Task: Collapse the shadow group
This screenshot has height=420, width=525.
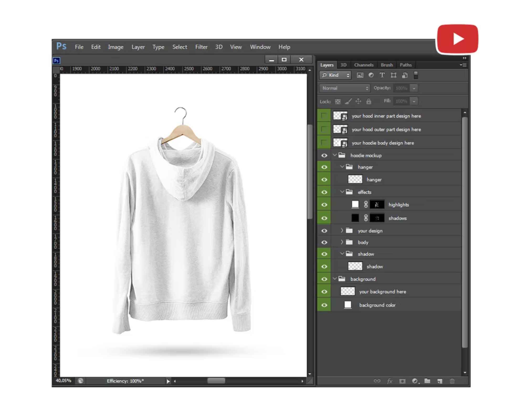Action: click(x=342, y=253)
